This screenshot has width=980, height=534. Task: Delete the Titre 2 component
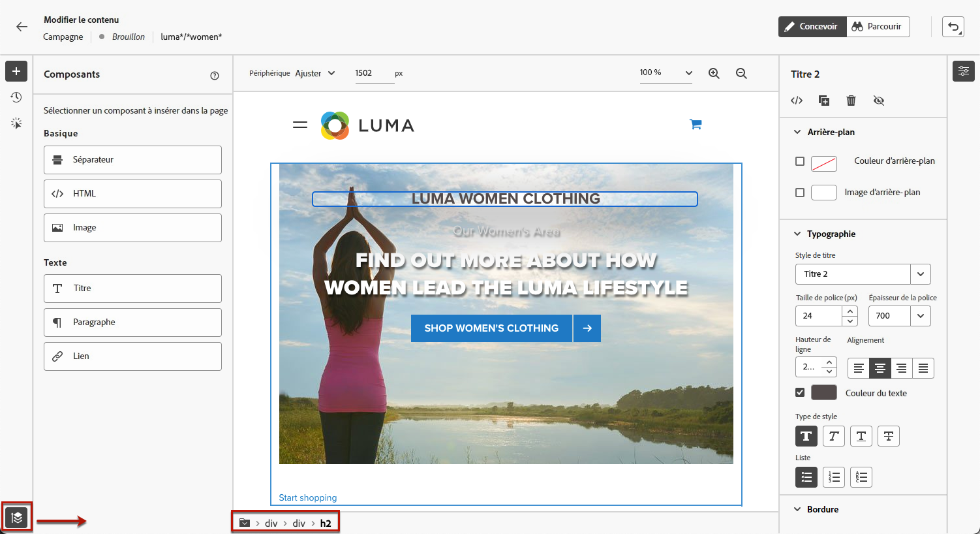851,101
